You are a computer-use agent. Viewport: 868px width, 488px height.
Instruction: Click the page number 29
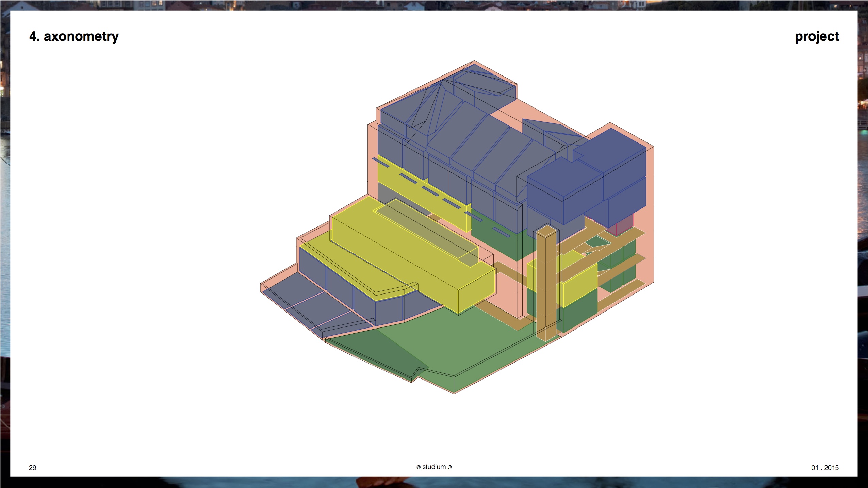(x=33, y=468)
